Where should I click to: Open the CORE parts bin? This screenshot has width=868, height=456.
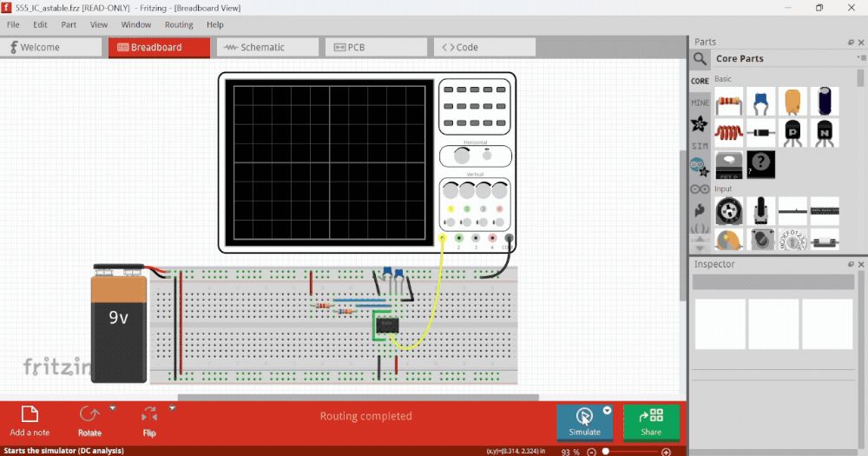(700, 81)
